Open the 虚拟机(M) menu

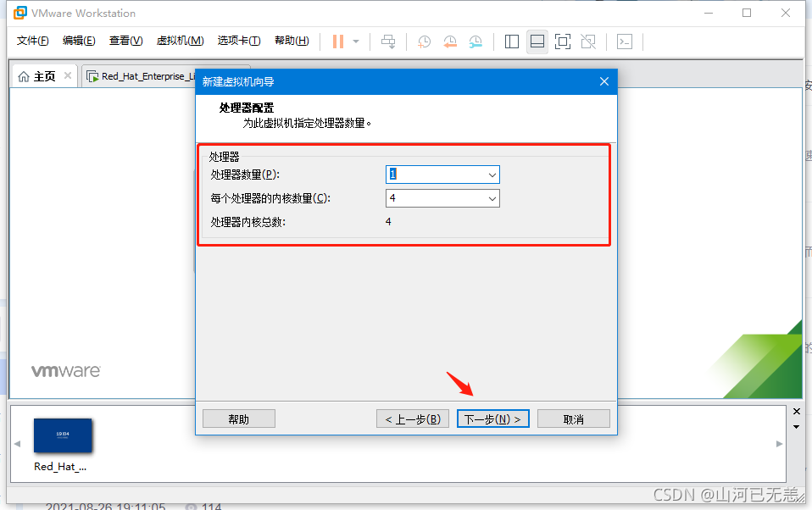(x=181, y=41)
